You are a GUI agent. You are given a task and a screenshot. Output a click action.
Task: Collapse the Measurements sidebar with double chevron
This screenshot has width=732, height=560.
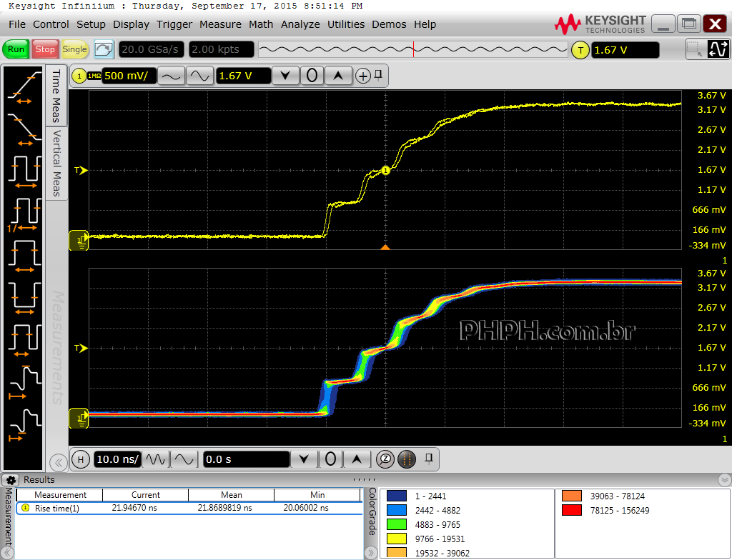pyautogui.click(x=58, y=462)
